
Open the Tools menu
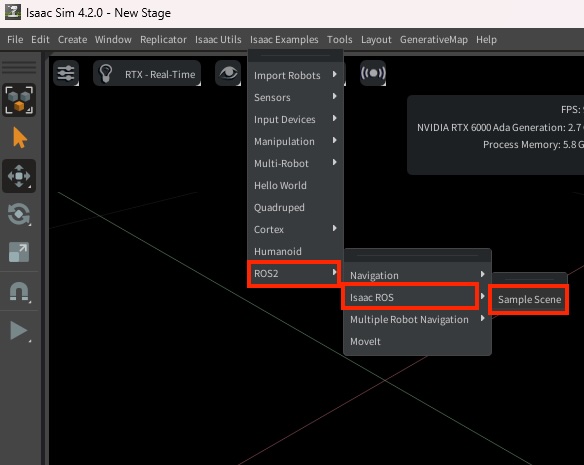pos(340,39)
